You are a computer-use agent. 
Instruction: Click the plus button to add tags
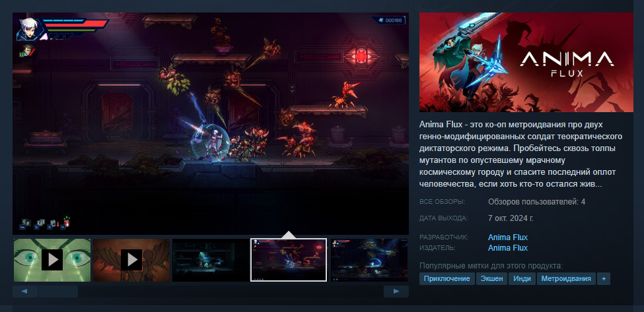pyautogui.click(x=603, y=279)
